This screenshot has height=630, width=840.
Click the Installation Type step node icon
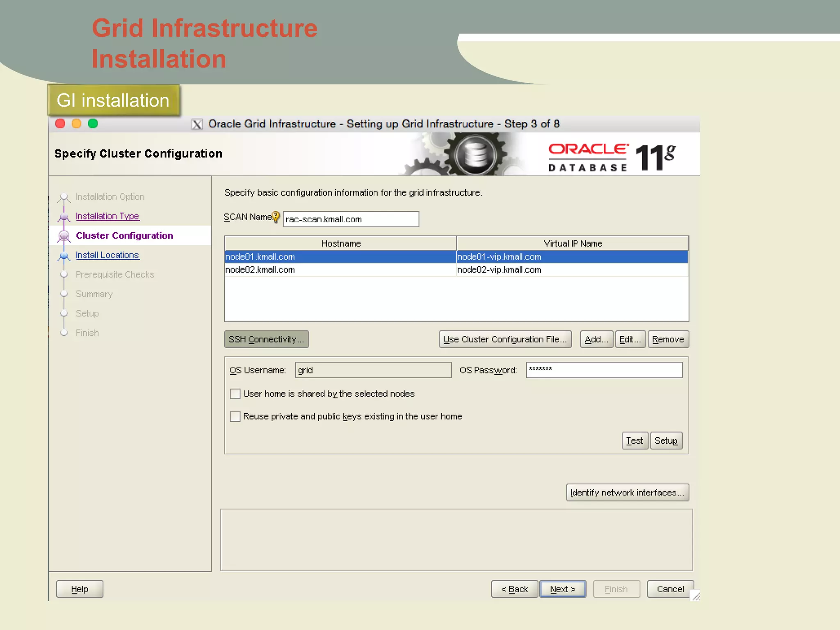tap(64, 217)
